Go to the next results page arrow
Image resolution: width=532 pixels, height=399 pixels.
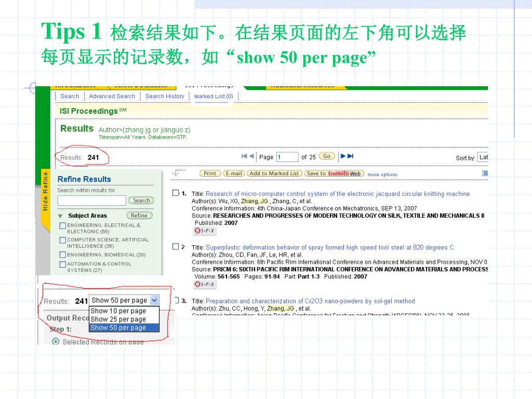343,156
